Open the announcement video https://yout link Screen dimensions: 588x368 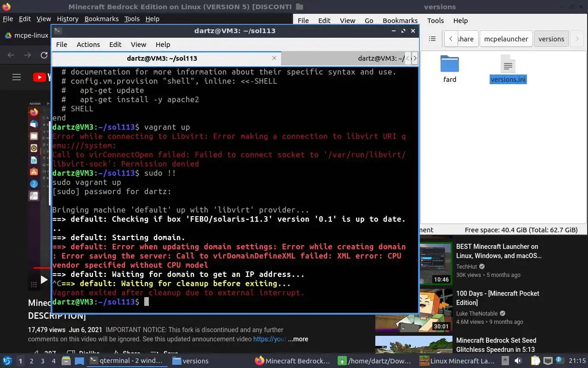[x=270, y=339]
